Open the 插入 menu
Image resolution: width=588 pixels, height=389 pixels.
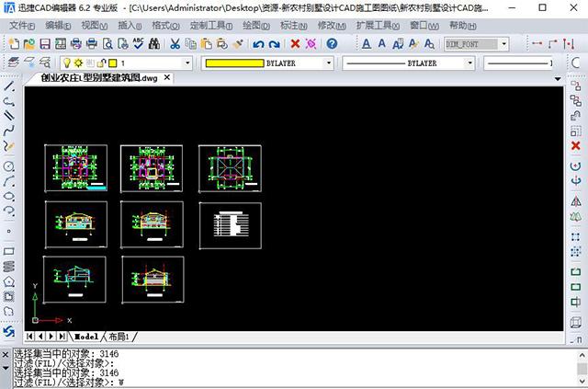point(130,26)
